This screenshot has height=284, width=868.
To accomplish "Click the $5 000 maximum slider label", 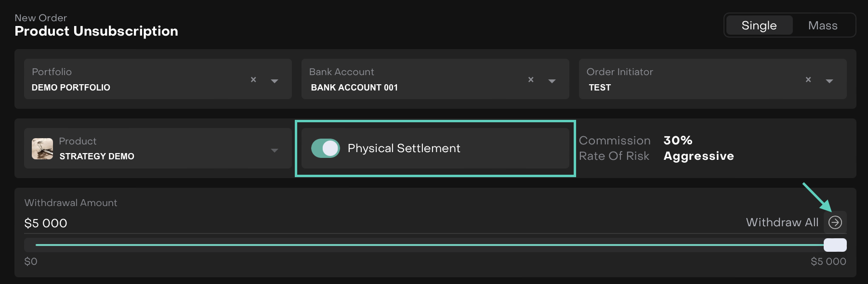I will coord(828,261).
